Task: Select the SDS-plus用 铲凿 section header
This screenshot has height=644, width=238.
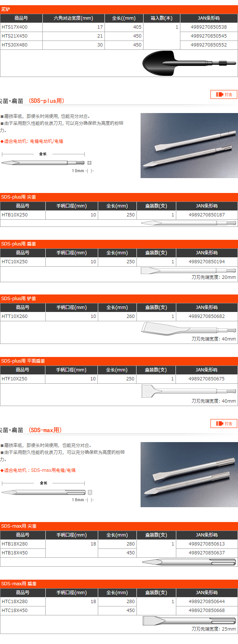Action: tap(119, 299)
